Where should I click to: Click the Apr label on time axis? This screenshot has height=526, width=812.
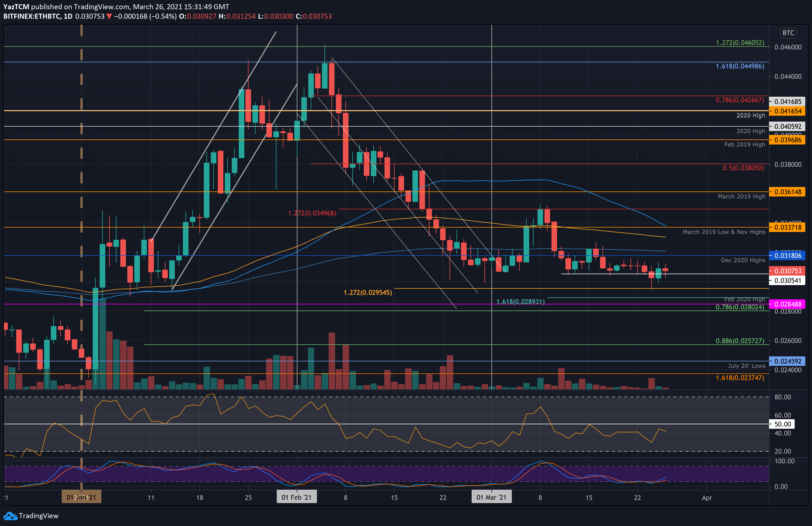pyautogui.click(x=706, y=498)
